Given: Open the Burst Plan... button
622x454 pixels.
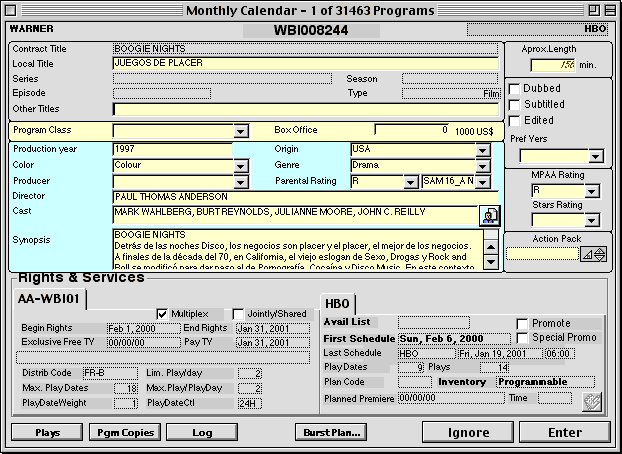Looking at the screenshot, I should 331,433.
